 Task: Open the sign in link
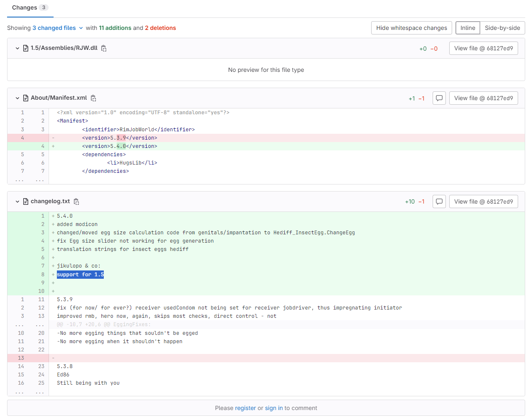[274, 408]
